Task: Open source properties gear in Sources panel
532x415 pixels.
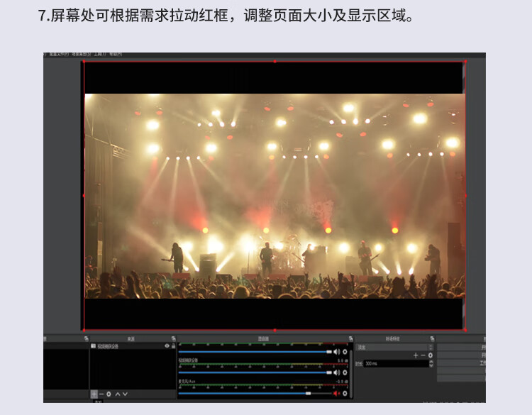Action: coord(109,394)
